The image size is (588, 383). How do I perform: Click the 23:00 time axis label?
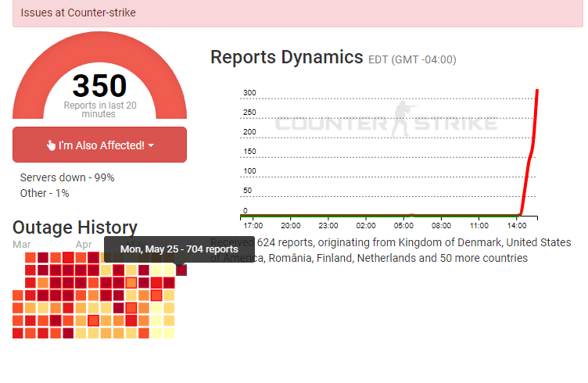coord(328,226)
